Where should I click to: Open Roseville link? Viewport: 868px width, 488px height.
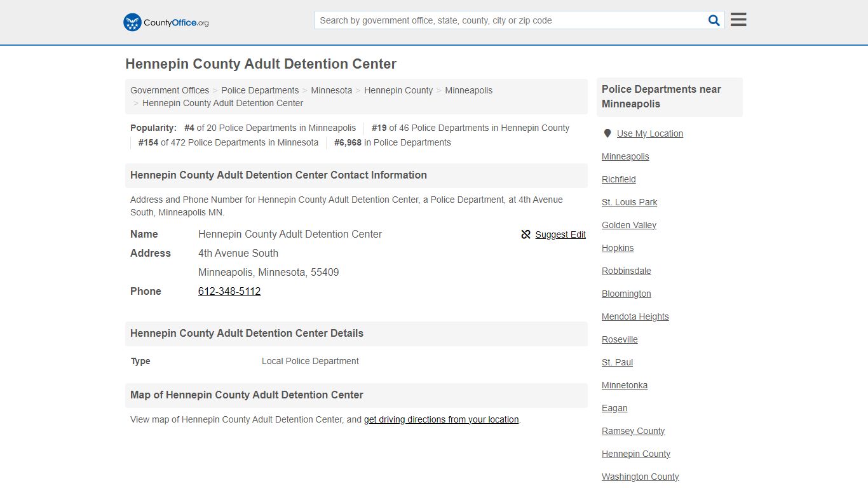click(x=620, y=339)
